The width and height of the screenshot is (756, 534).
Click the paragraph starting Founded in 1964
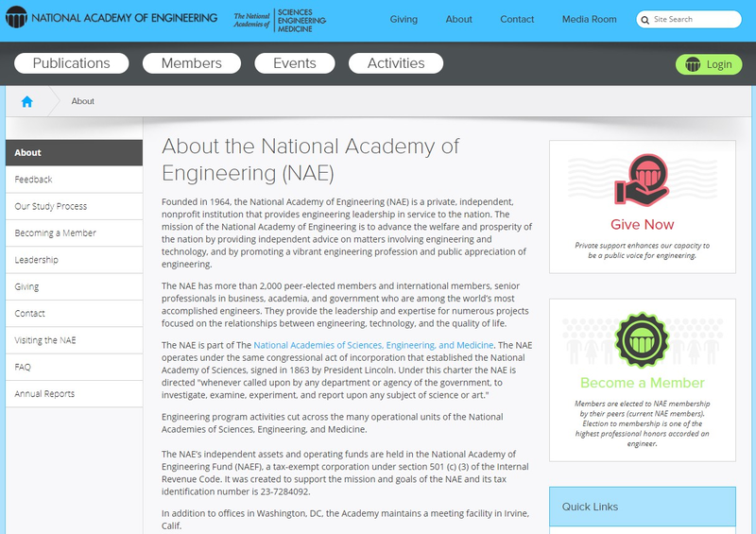(x=347, y=233)
